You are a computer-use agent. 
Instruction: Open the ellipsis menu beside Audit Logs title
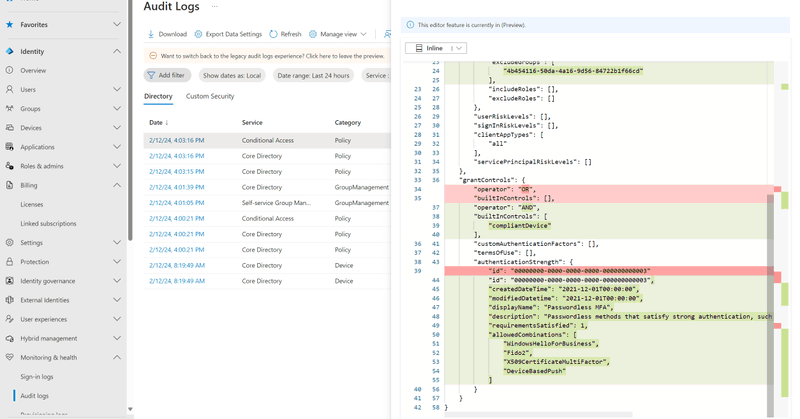coord(215,7)
